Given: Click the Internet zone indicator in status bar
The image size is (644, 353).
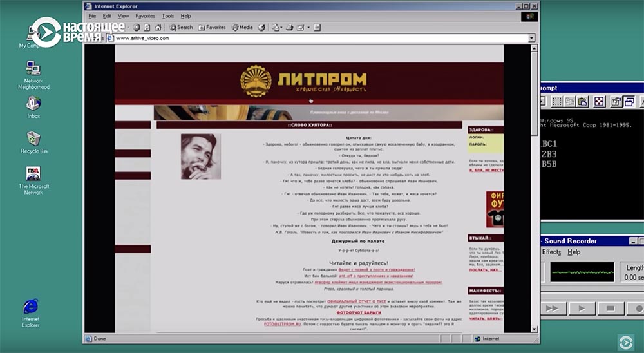Looking at the screenshot, I should [487, 339].
